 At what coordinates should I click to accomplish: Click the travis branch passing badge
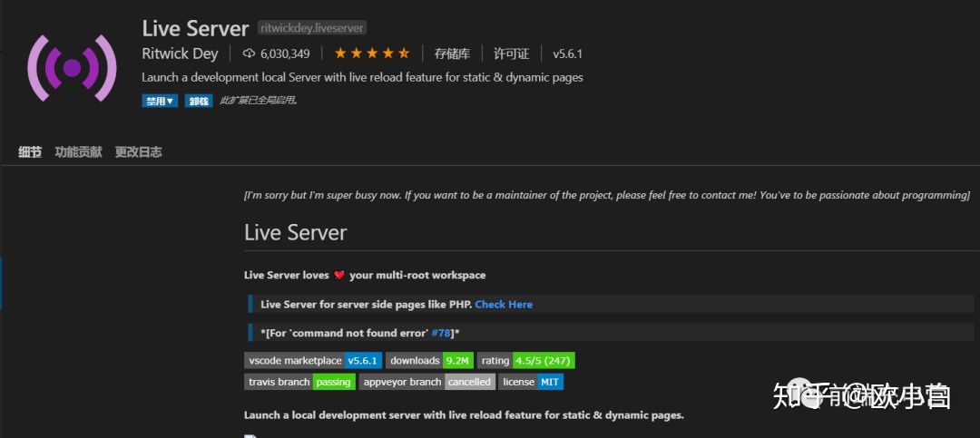[x=300, y=382]
